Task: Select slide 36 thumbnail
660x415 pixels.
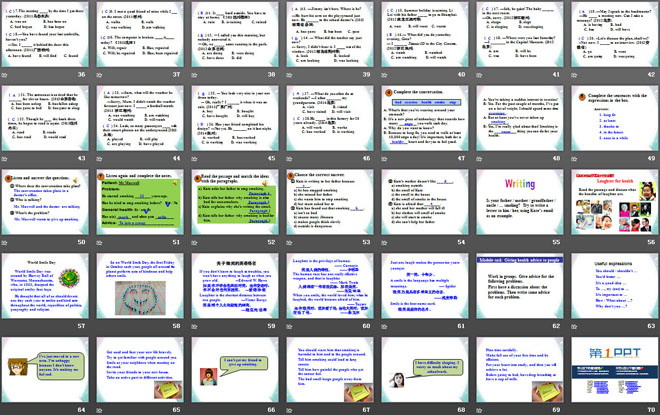Action: click(x=45, y=34)
